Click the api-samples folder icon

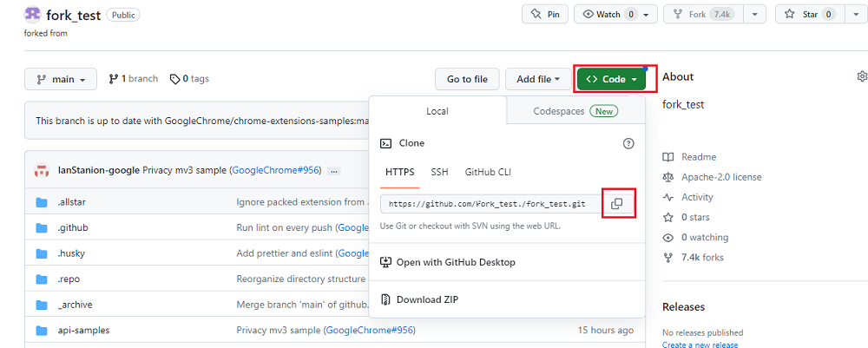41,331
